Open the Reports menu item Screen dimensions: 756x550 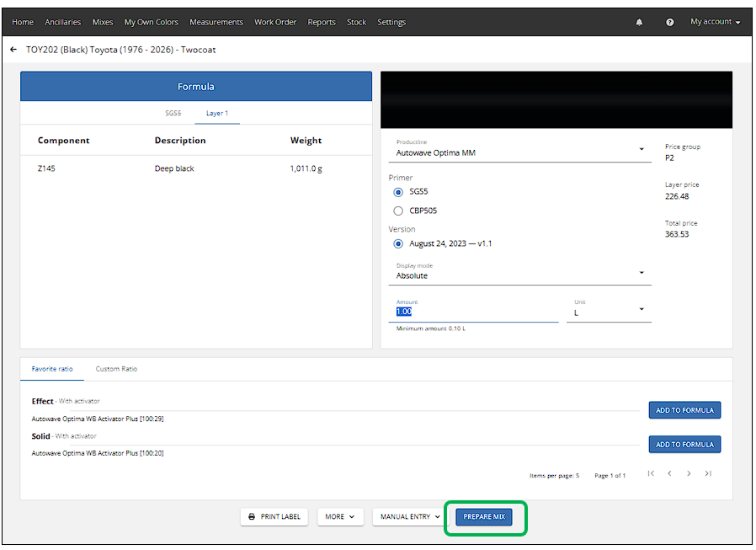(322, 22)
